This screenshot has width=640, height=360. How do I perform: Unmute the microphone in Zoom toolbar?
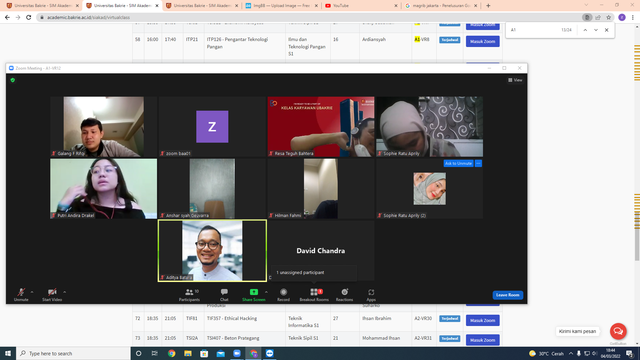[21, 295]
